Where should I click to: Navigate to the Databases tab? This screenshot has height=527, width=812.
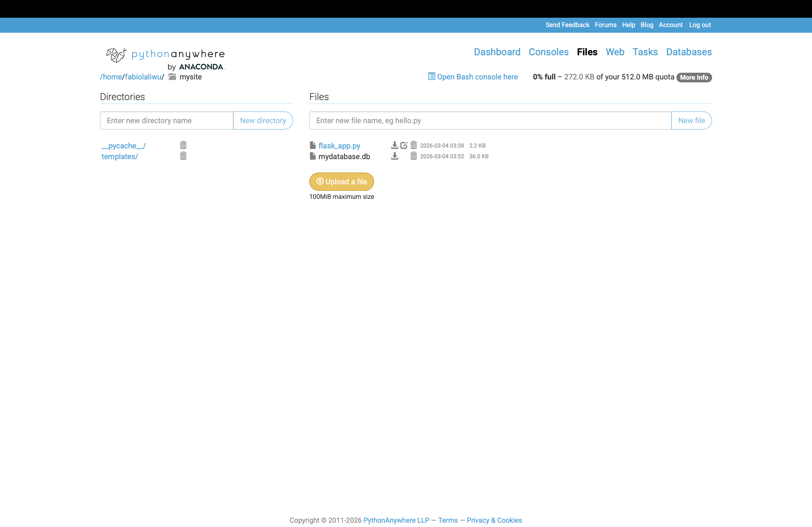(x=688, y=52)
